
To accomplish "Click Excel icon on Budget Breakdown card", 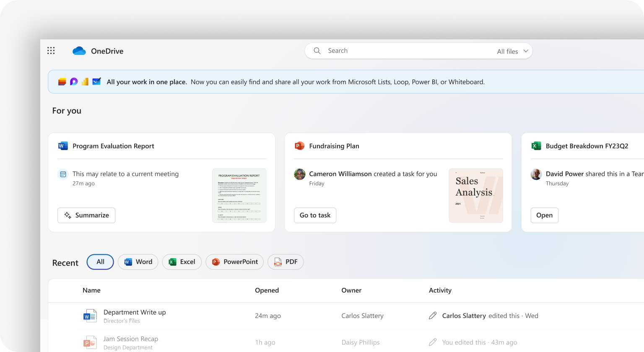I will coord(536,146).
